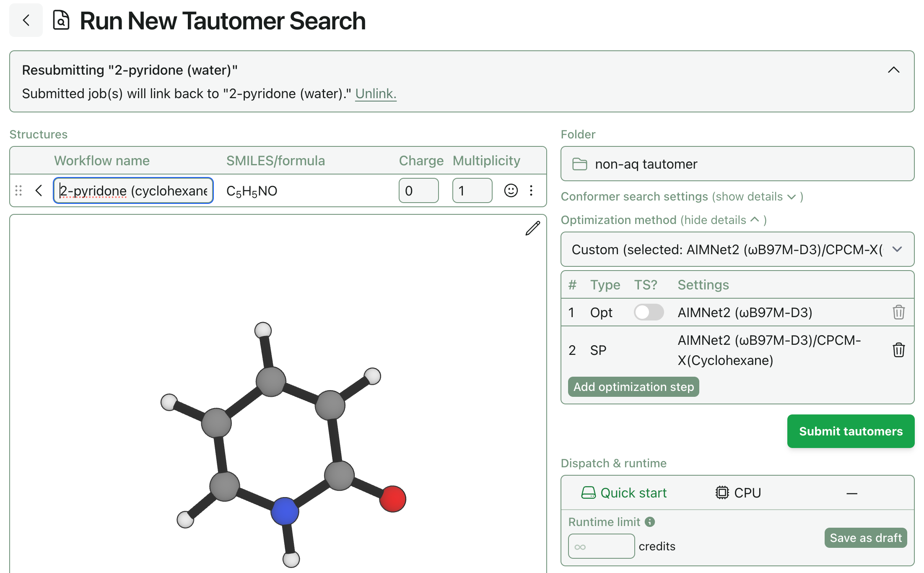Click the pencil edit structure icon
The height and width of the screenshot is (573, 924).
click(x=532, y=229)
